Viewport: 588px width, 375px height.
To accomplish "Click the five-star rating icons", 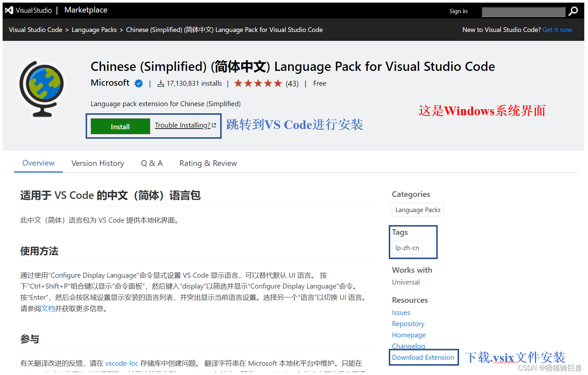I will pyautogui.click(x=258, y=83).
